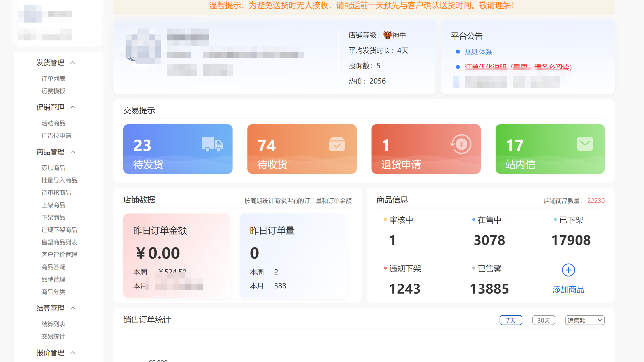This screenshot has height=362, width=644.
Task: Open the 1 退货申请 card
Action: (426, 149)
